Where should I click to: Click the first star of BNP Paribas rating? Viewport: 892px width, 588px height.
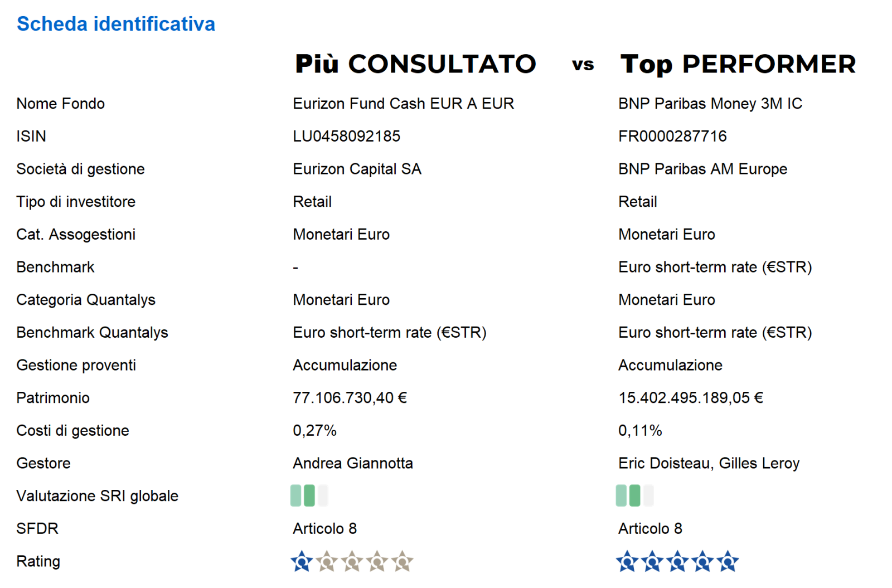click(x=627, y=561)
